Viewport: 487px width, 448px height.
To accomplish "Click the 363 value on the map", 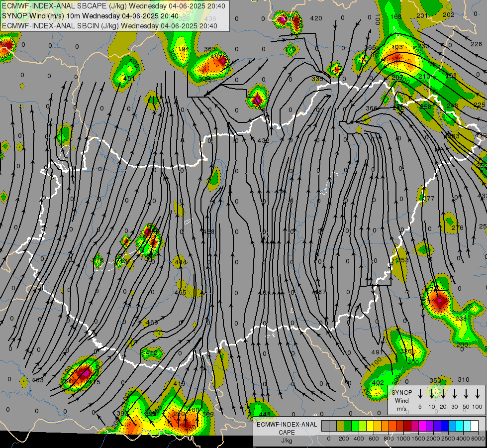I will coord(210,49).
